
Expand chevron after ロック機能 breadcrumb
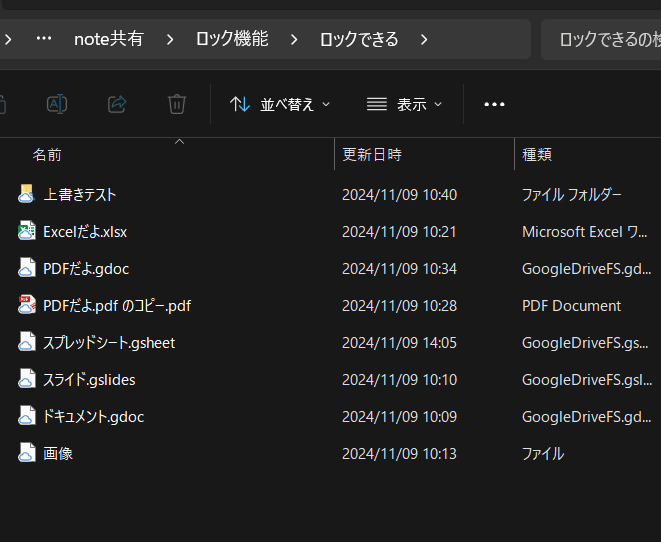294,40
